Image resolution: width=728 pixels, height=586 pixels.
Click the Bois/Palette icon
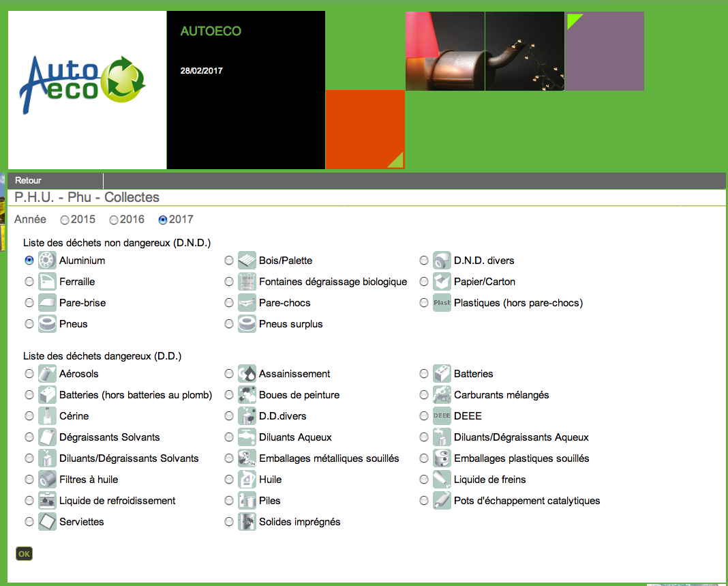pyautogui.click(x=247, y=261)
